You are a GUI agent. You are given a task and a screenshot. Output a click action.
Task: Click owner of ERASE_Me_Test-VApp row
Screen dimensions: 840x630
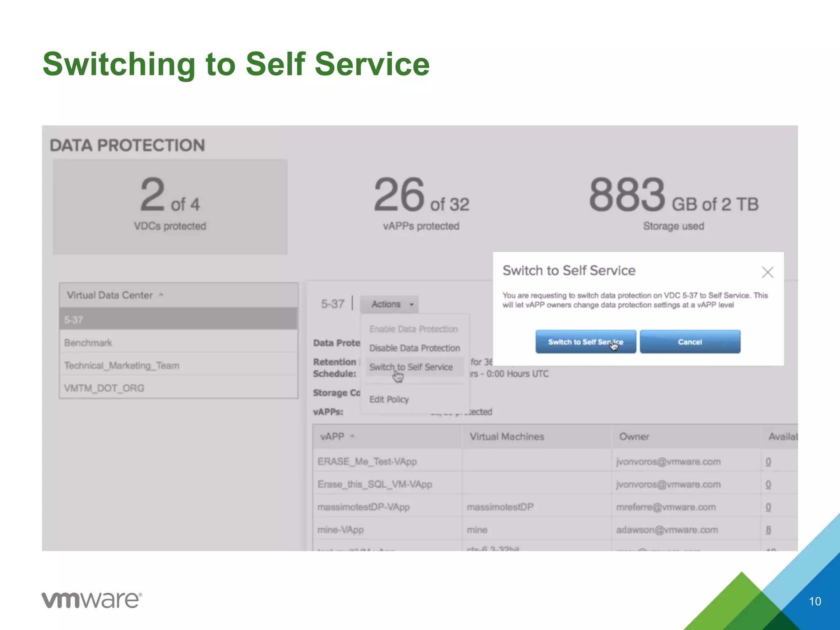point(668,461)
